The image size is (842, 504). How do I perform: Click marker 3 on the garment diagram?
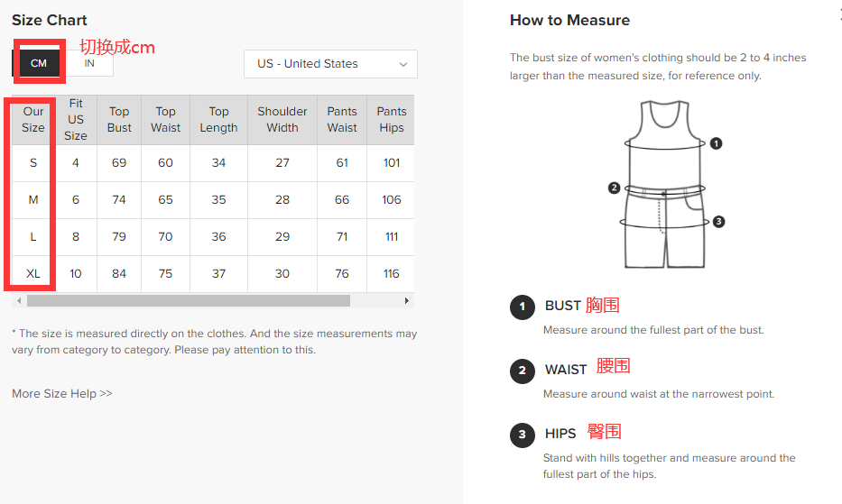(719, 222)
